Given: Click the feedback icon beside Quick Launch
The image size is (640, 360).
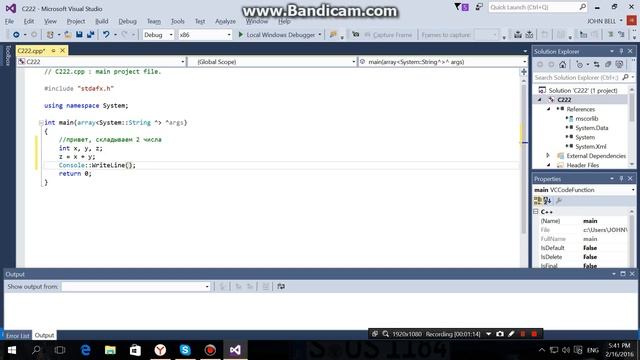Looking at the screenshot, I should pos(479,7).
